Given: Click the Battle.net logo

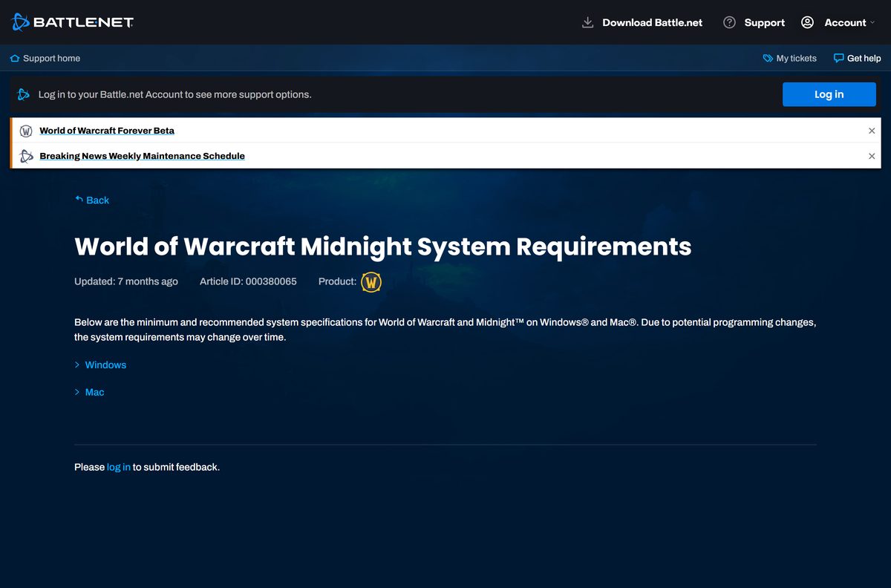Looking at the screenshot, I should 73,22.
